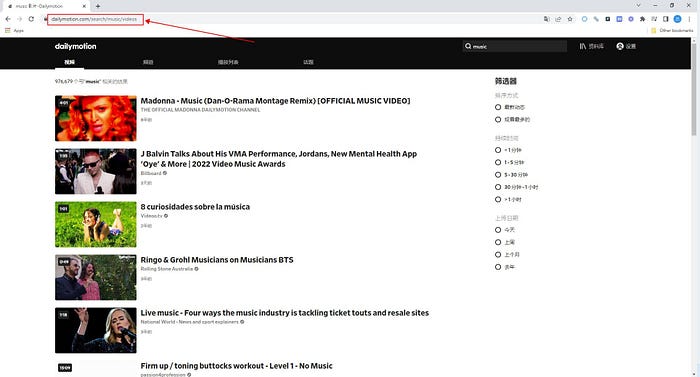Reload the page with the refresh icon

[x=31, y=19]
